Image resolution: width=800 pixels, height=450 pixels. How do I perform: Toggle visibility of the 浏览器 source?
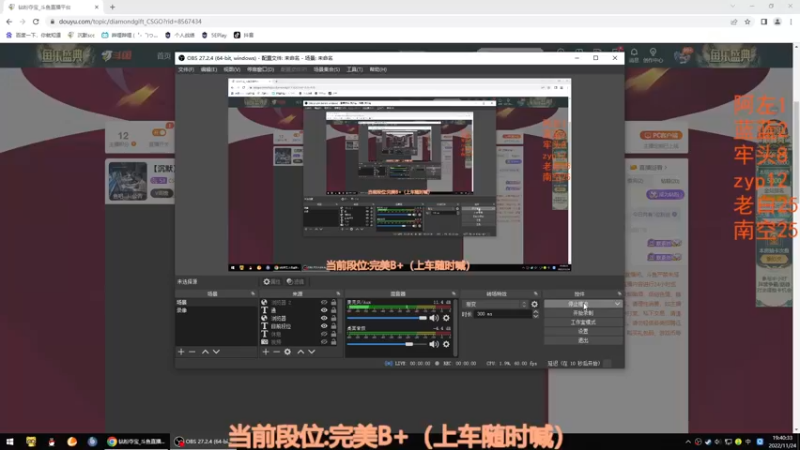point(324,318)
